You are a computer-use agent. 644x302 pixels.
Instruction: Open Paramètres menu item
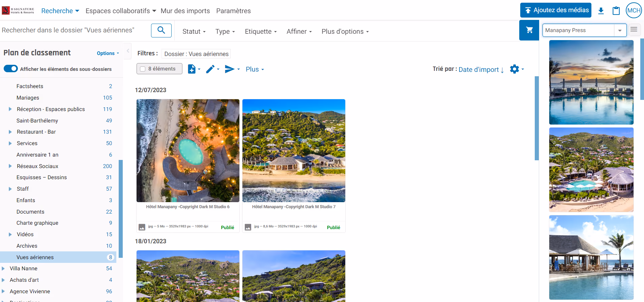coord(233,11)
